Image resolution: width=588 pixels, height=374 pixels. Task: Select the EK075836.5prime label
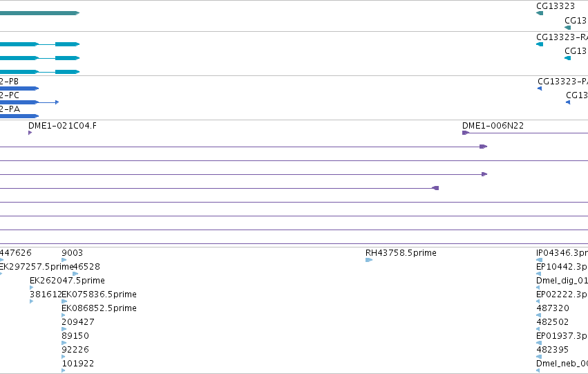pyautogui.click(x=99, y=294)
